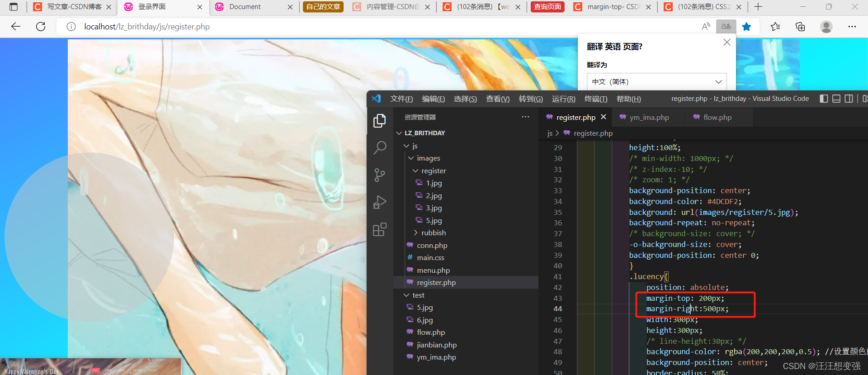Close the translate page popup
Image resolution: width=868 pixels, height=375 pixels.
pyautogui.click(x=727, y=42)
